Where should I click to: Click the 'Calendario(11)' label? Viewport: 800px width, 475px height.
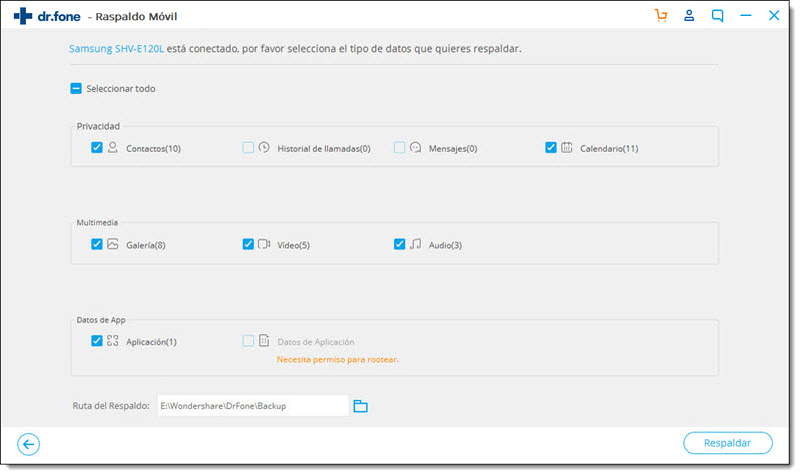click(x=609, y=148)
